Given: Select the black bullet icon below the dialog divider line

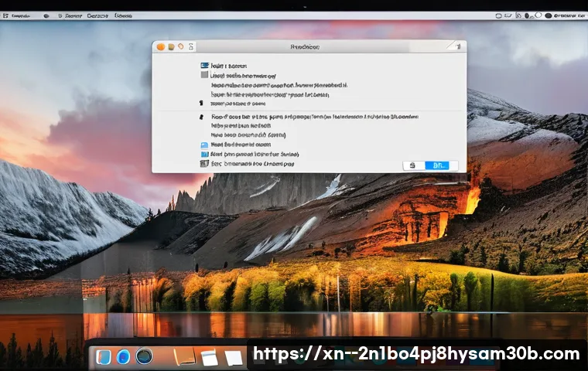Looking at the screenshot, I should click(201, 117).
